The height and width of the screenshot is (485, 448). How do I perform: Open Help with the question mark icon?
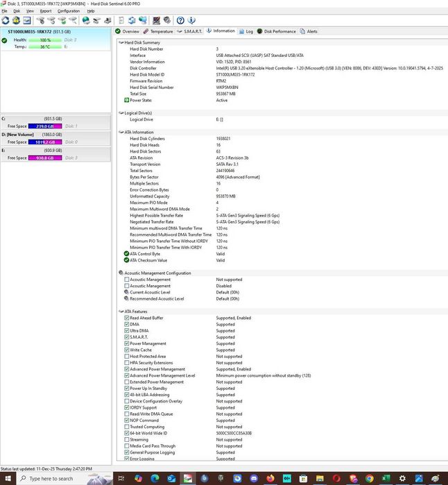click(x=180, y=20)
